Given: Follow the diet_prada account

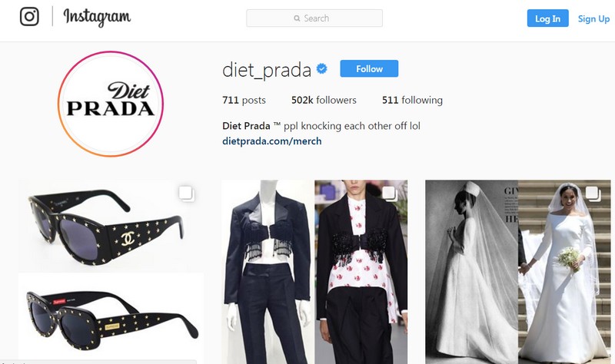Looking at the screenshot, I should tap(369, 68).
